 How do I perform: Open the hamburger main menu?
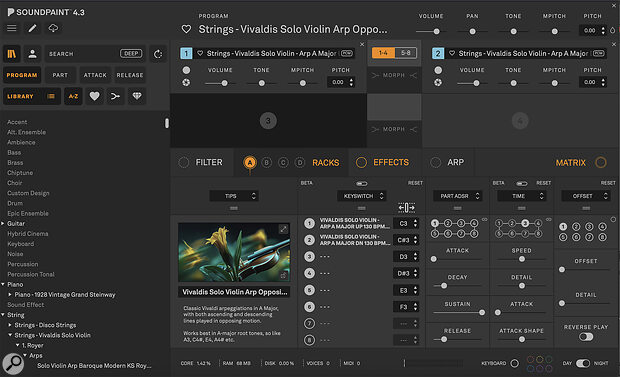[x=12, y=28]
